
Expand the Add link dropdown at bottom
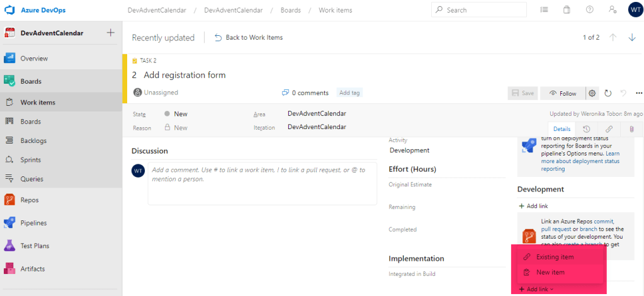coord(536,289)
